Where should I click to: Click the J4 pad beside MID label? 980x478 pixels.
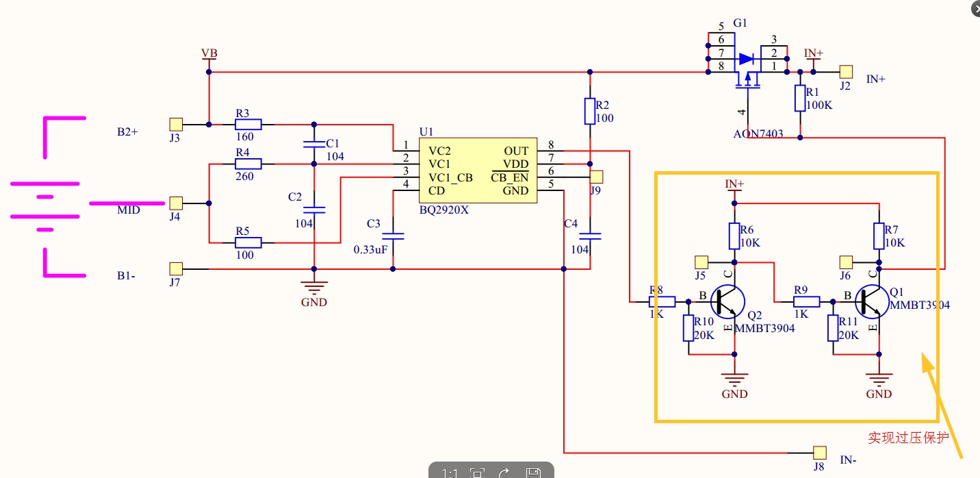[x=176, y=203]
